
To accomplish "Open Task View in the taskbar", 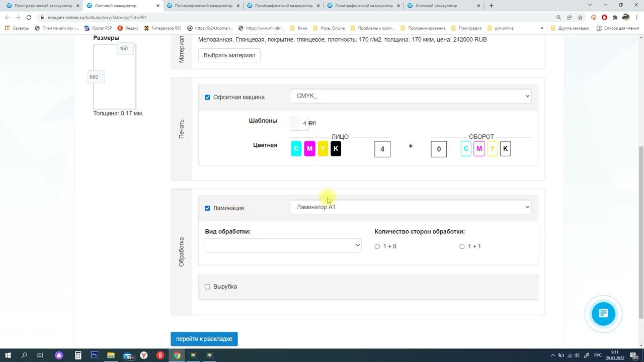I will click(40, 355).
